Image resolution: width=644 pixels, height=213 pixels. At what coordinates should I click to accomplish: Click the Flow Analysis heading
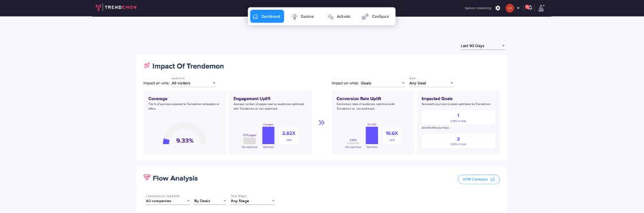tap(175, 179)
